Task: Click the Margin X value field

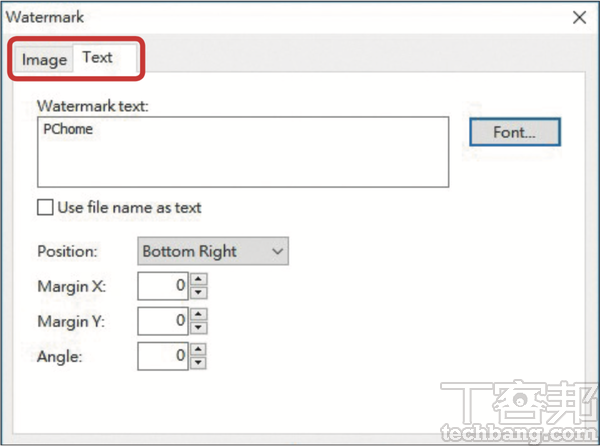Action: 163,286
